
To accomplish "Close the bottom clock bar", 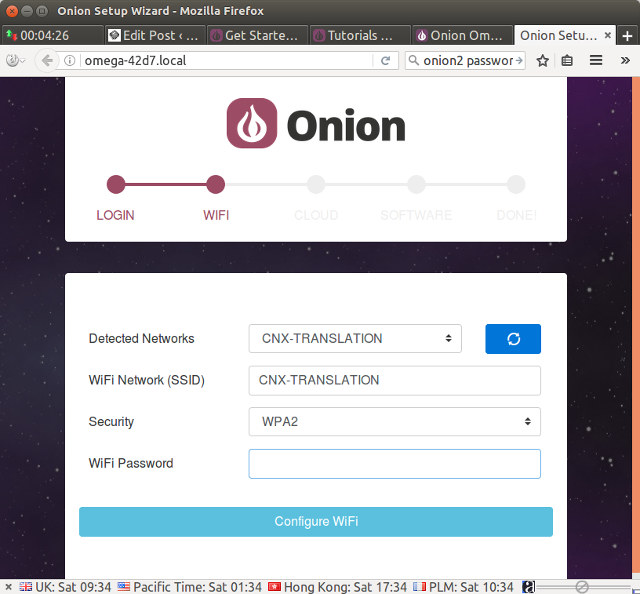I will (8, 587).
